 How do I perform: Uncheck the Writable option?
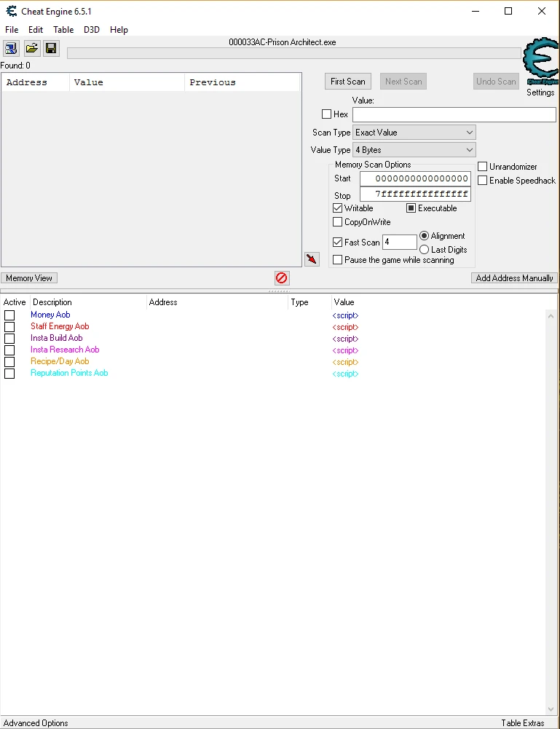[x=337, y=208]
